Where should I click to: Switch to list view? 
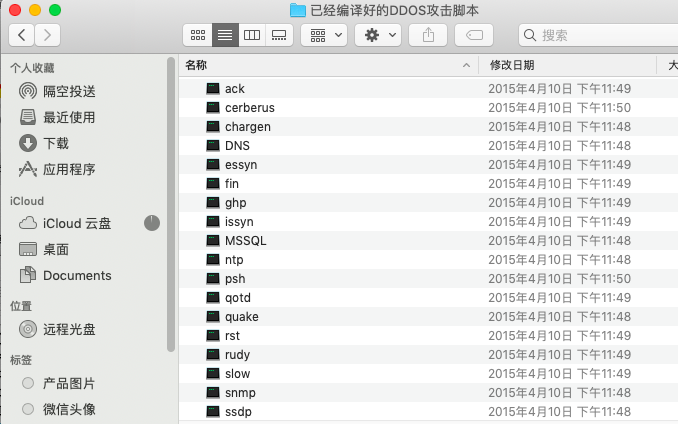pos(225,35)
